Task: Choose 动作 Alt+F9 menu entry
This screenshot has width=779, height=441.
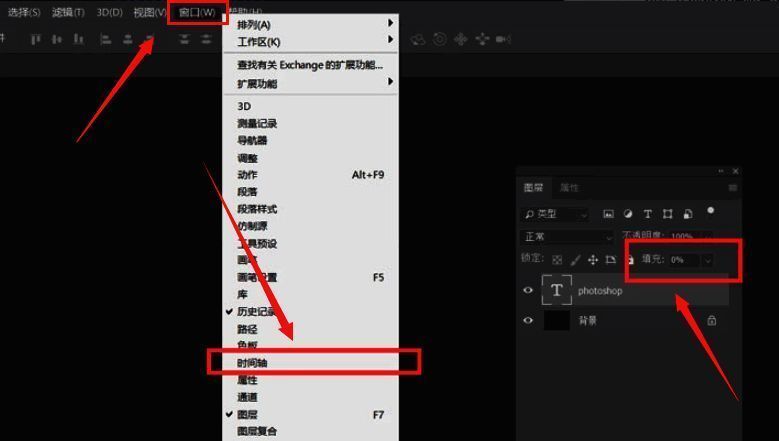Action: click(310, 175)
